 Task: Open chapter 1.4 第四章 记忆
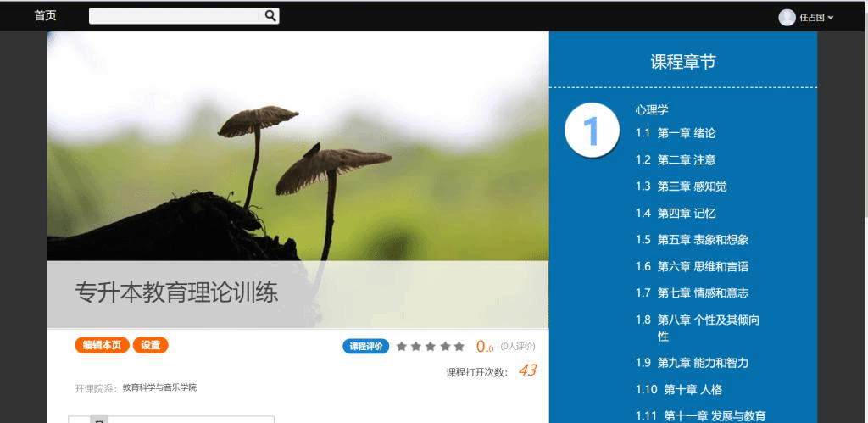(x=676, y=213)
